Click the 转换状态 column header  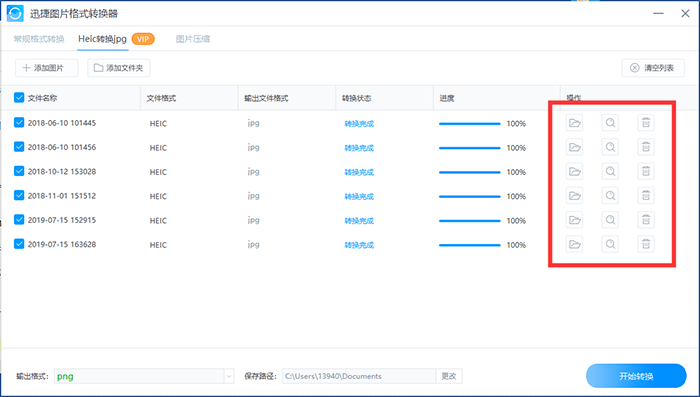(x=357, y=98)
